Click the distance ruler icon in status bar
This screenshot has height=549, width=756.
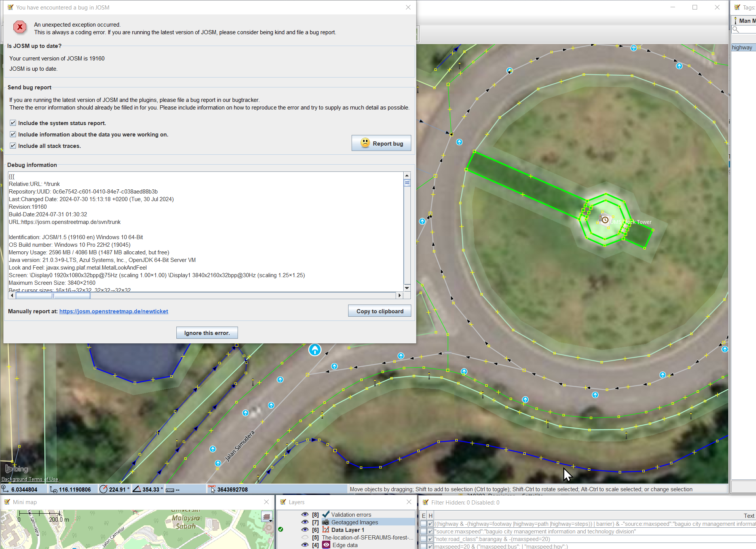[x=170, y=490]
